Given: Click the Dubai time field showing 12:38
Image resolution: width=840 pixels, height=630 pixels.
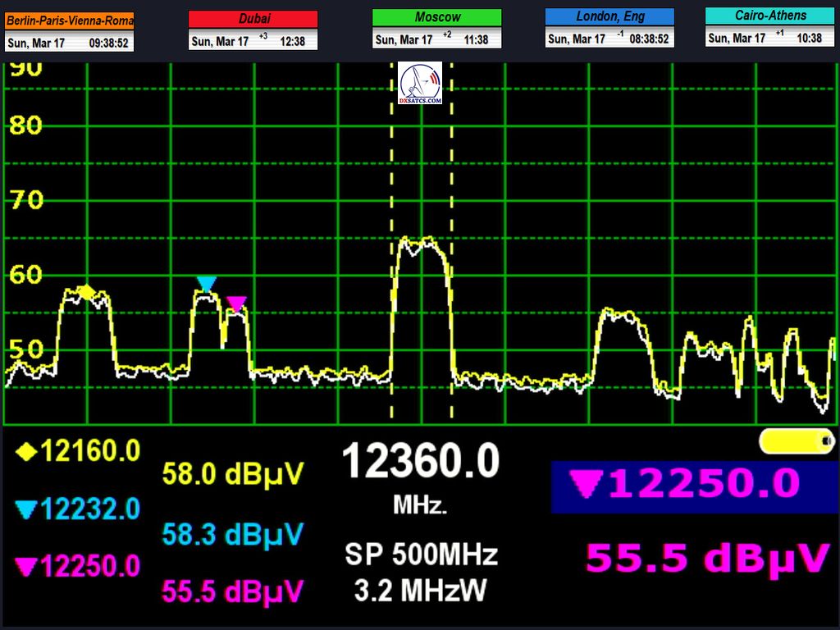Looking at the screenshot, I should [x=292, y=40].
